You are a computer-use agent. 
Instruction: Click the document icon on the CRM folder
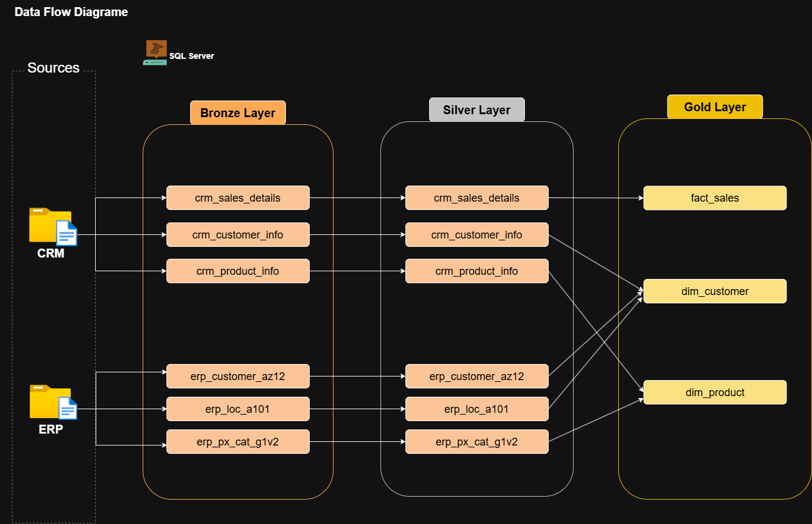click(x=67, y=234)
